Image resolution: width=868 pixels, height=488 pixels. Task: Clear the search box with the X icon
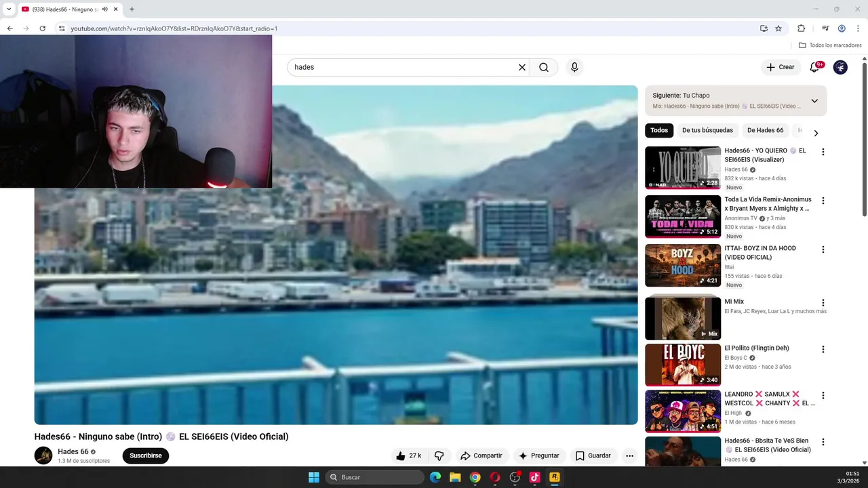[522, 67]
